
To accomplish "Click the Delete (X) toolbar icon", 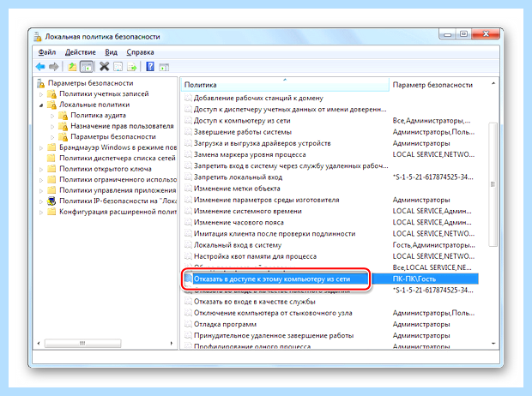I will coord(104,67).
